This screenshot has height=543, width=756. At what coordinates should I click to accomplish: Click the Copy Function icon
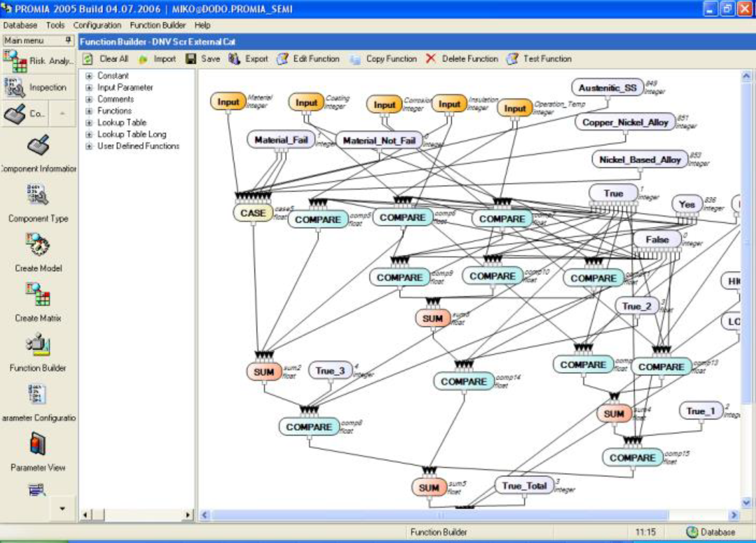click(x=355, y=59)
